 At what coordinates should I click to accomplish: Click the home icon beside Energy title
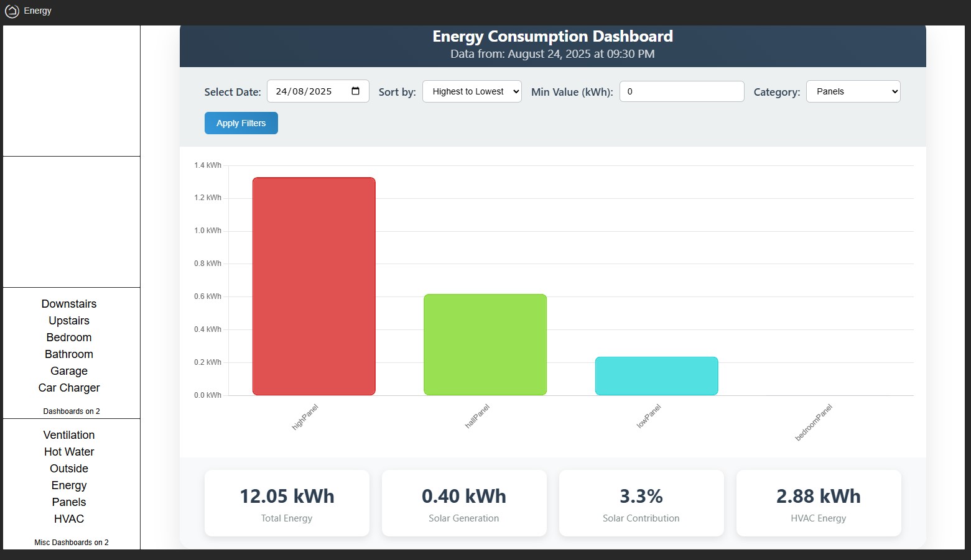pos(12,11)
